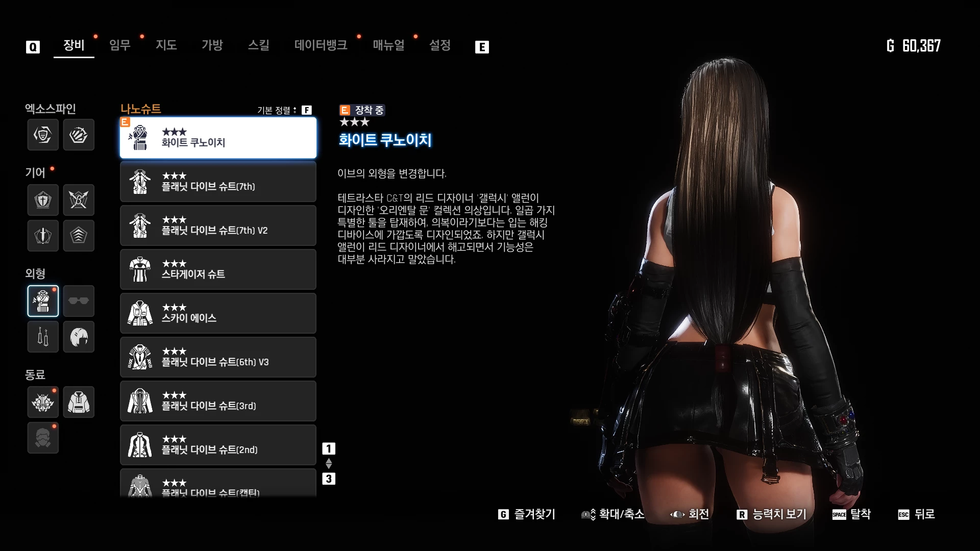Click the 엑소스파인 section heading
980x551 pixels.
[51, 109]
